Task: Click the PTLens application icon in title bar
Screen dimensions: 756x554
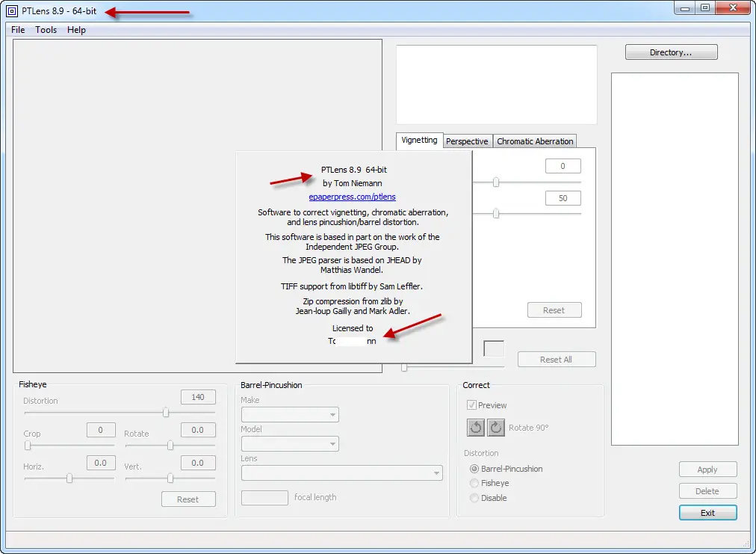Action: pyautogui.click(x=12, y=10)
